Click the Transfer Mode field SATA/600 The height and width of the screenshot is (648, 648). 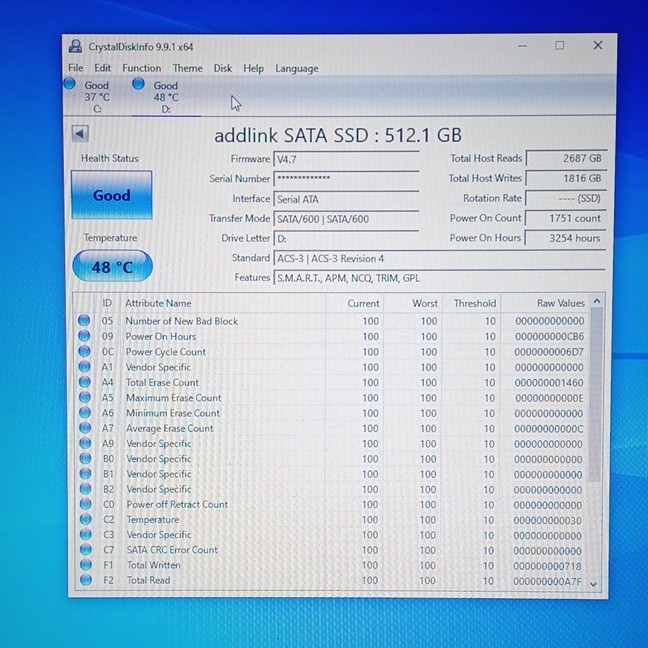pos(346,219)
